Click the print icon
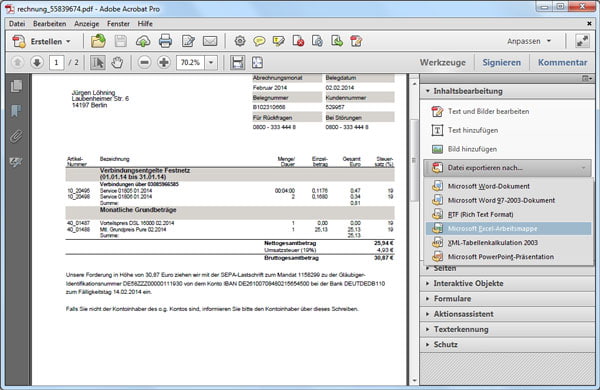The height and width of the screenshot is (390, 600). coord(165,41)
